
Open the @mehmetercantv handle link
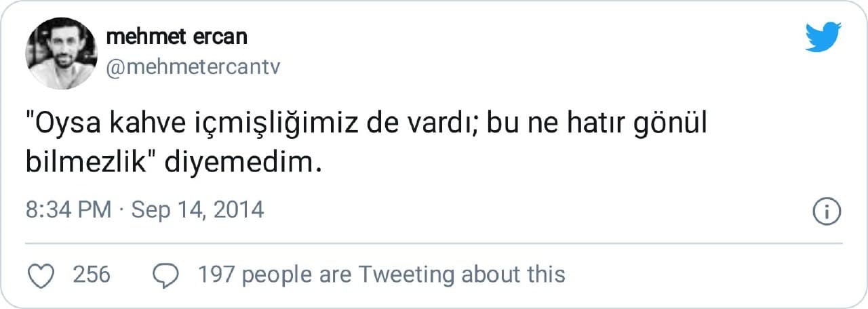[x=193, y=67]
